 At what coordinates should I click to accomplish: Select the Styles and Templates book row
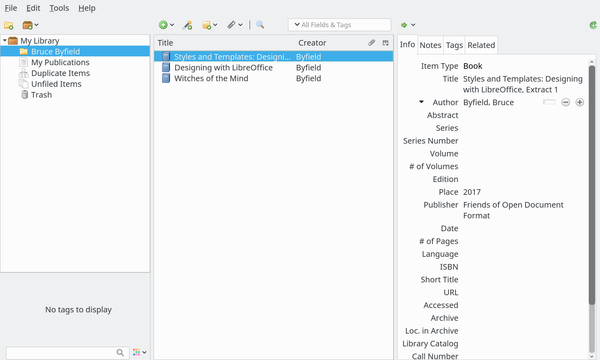(x=274, y=57)
